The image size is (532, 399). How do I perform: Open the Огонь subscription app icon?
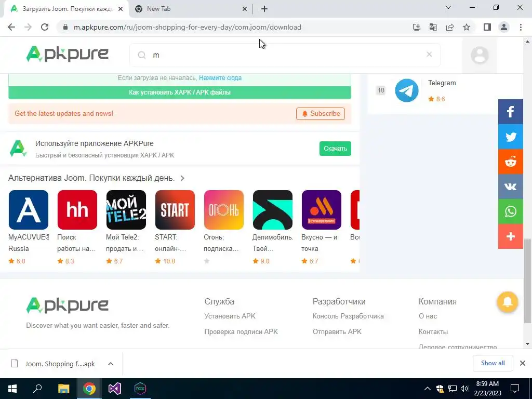point(224,210)
